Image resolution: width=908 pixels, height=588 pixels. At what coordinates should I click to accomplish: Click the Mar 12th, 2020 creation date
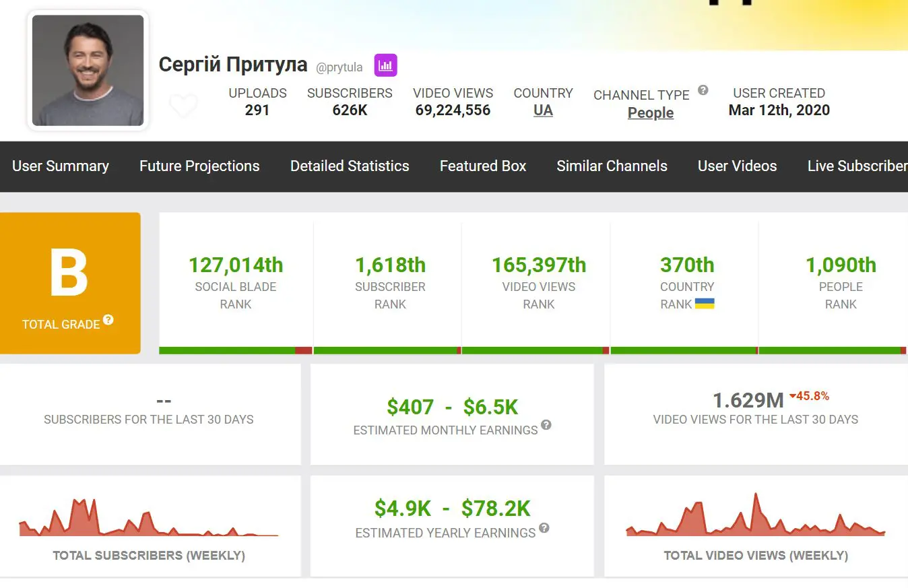click(x=779, y=110)
